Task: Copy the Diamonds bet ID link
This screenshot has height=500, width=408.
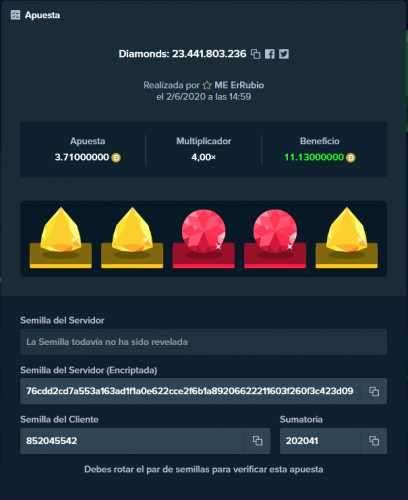Action: [x=256, y=54]
